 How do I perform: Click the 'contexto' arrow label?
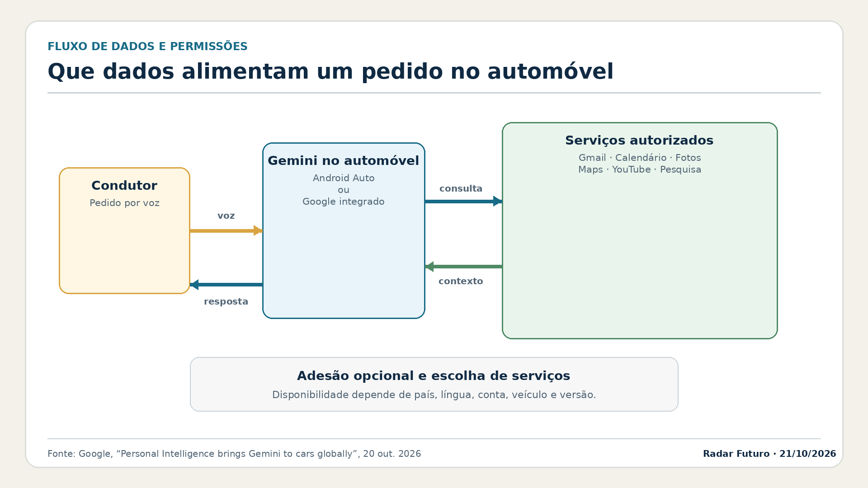pyautogui.click(x=461, y=281)
